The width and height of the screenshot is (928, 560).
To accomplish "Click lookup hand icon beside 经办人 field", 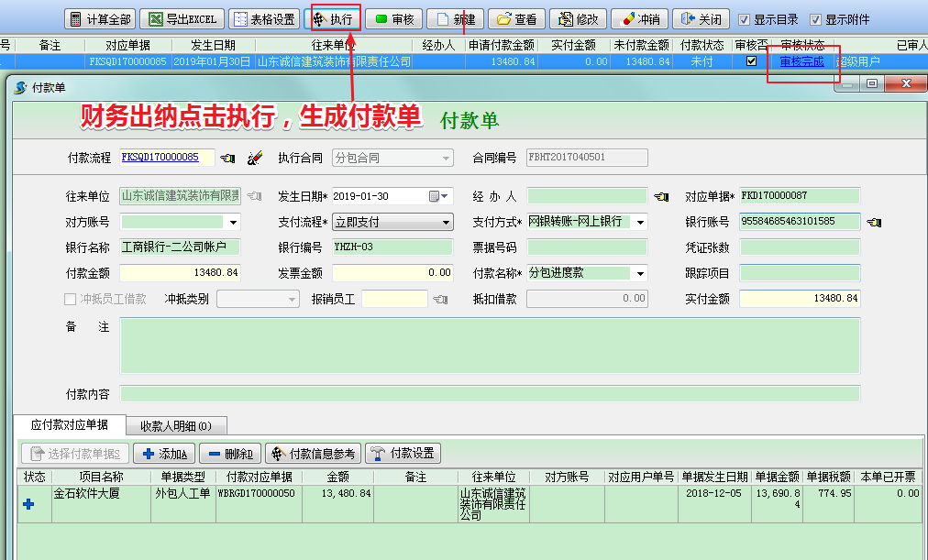I will tap(661, 196).
